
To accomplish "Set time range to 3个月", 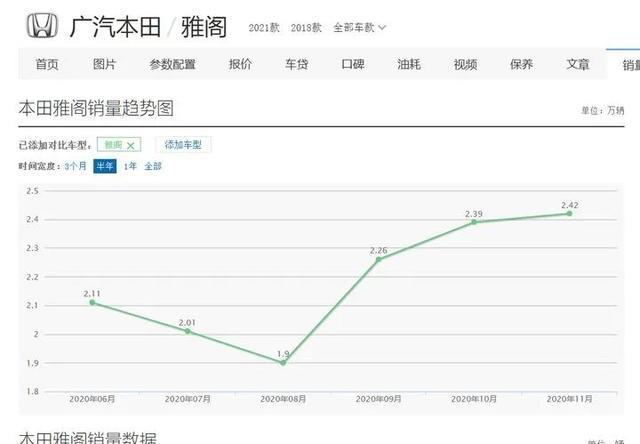I will (76, 166).
